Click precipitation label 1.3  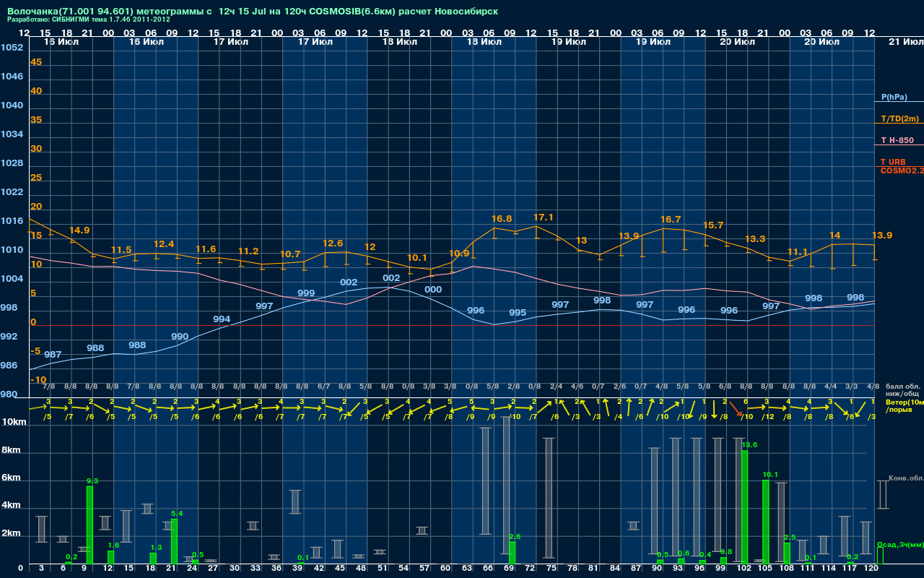pyautogui.click(x=156, y=548)
